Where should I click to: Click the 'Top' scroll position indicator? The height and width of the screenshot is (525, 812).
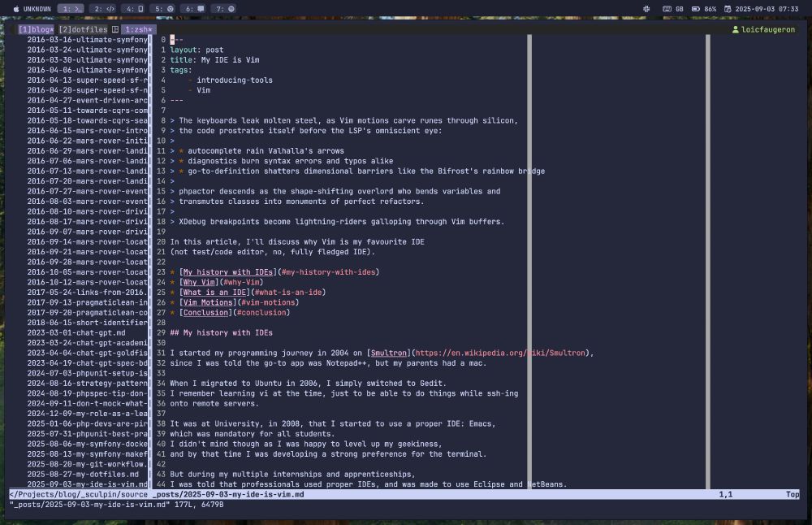click(793, 494)
